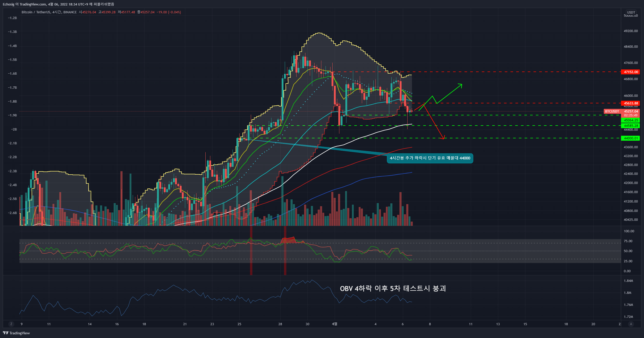Image resolution: width=644 pixels, height=338 pixels.
Task: Click the Bitcoin / TetherUS symbol title
Action: pos(36,12)
